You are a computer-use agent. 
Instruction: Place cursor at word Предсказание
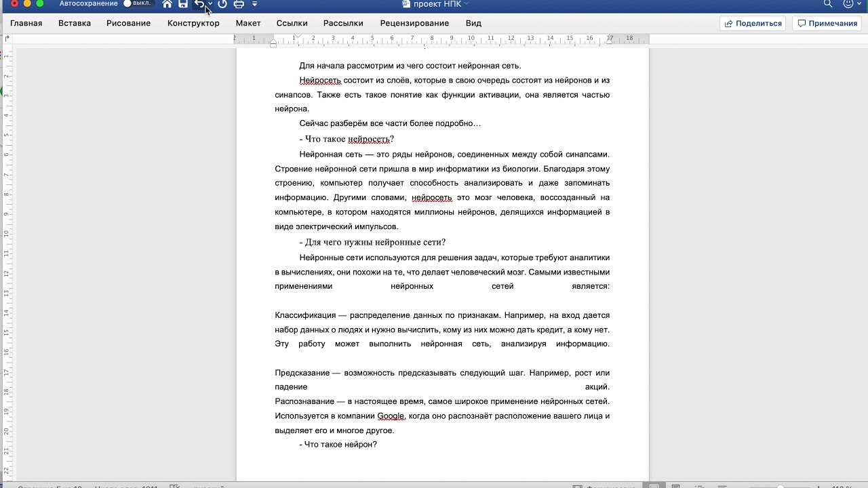pos(302,373)
